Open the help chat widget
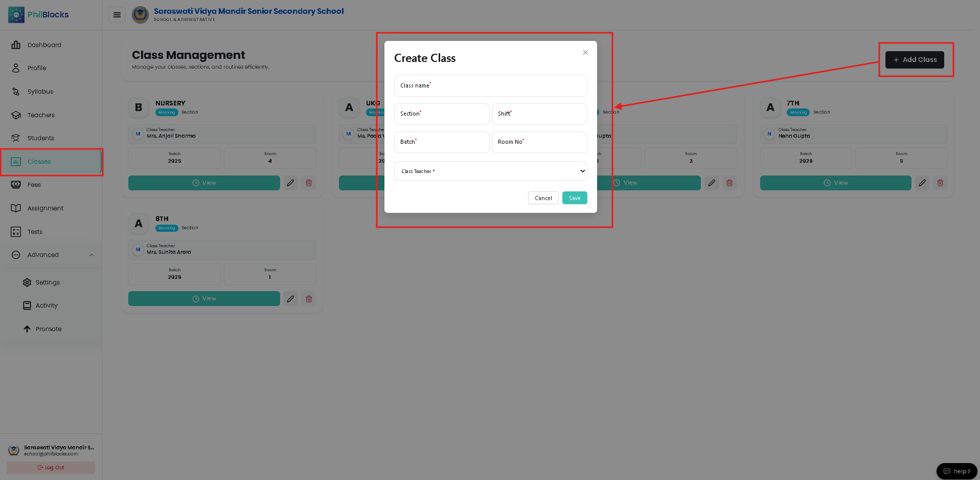 (956, 471)
